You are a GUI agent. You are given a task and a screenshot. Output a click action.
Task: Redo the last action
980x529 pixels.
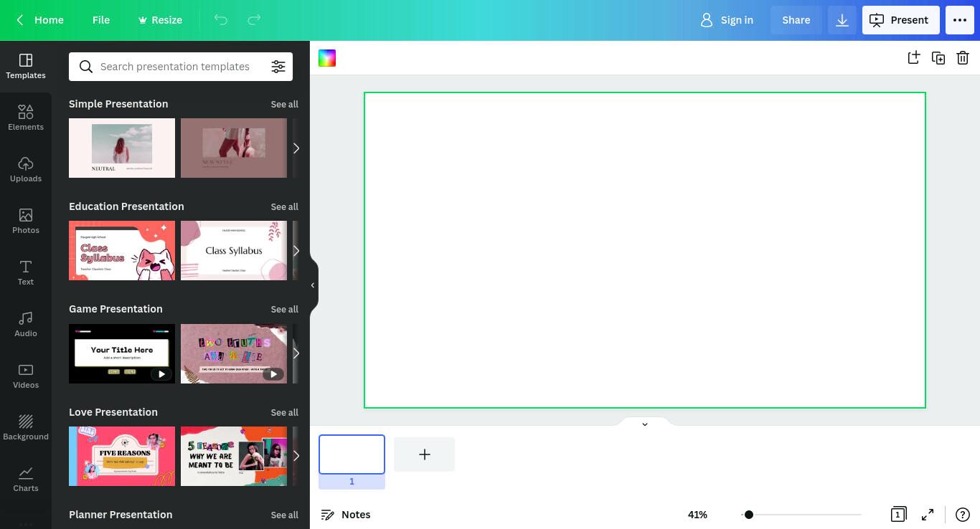click(254, 20)
